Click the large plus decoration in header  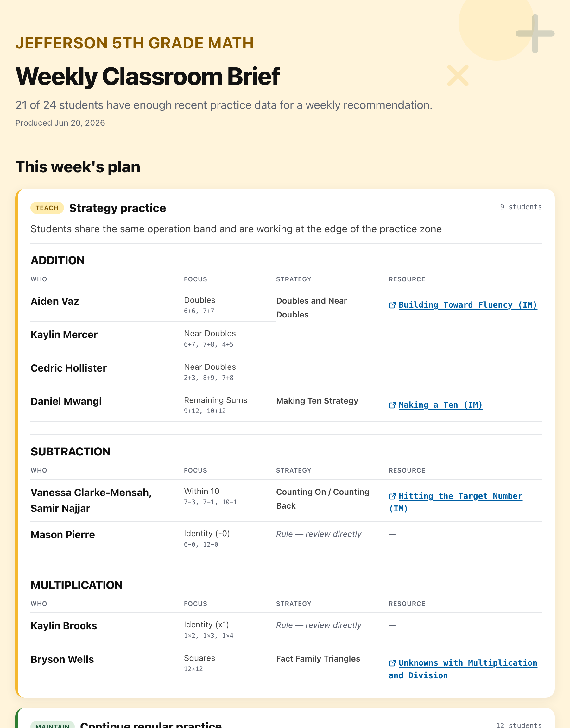(535, 34)
